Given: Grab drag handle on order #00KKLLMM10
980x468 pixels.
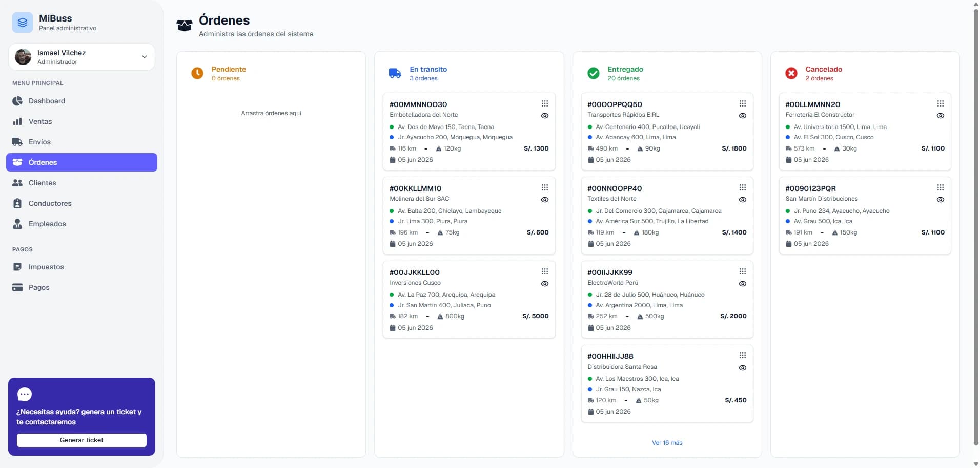Looking at the screenshot, I should [x=545, y=187].
